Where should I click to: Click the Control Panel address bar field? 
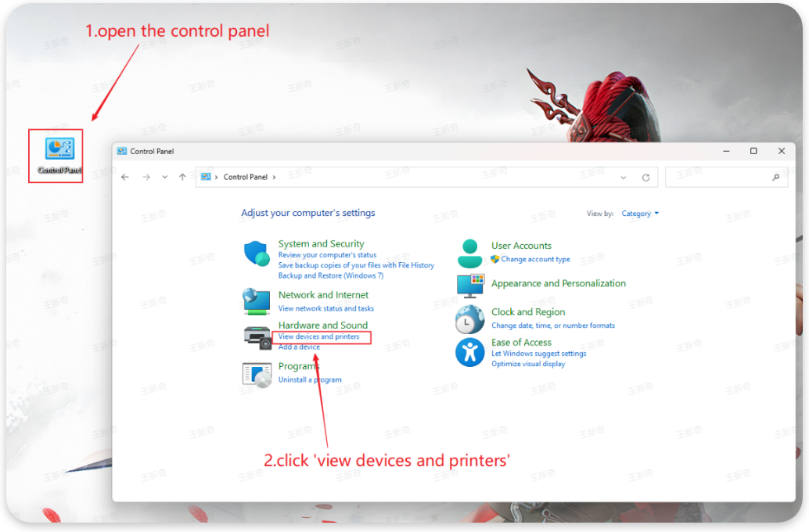tap(426, 177)
